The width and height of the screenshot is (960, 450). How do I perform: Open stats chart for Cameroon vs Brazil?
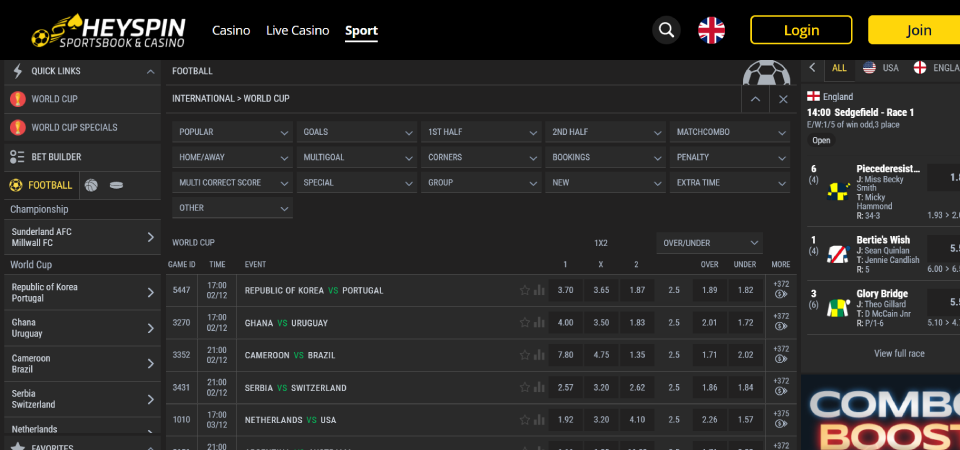[539, 355]
